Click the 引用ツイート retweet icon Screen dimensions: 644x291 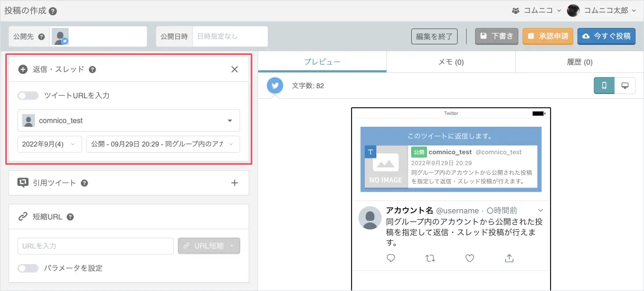(x=23, y=183)
